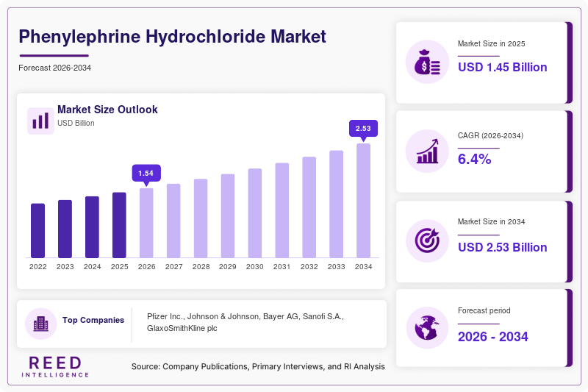The height and width of the screenshot is (392, 588).
Task: Click the 6.4% CAGR value
Action: pos(474,159)
